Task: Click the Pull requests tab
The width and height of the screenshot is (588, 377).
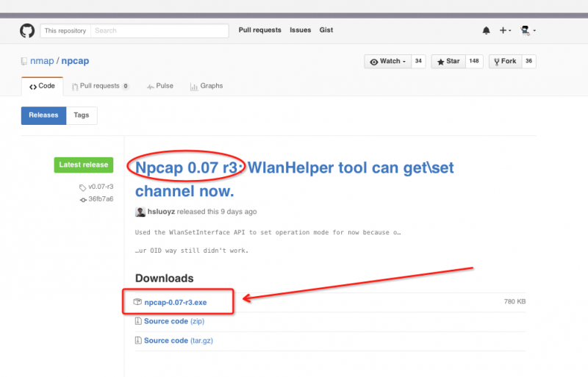Action: [100, 86]
